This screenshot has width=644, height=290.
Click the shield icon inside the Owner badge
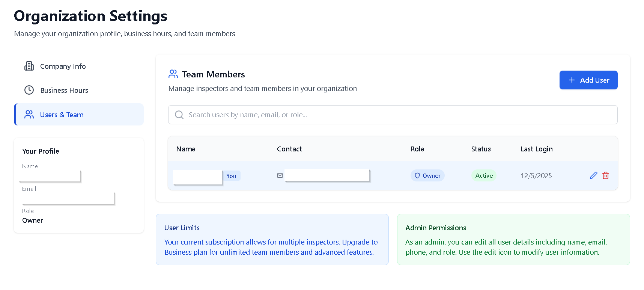point(417,175)
